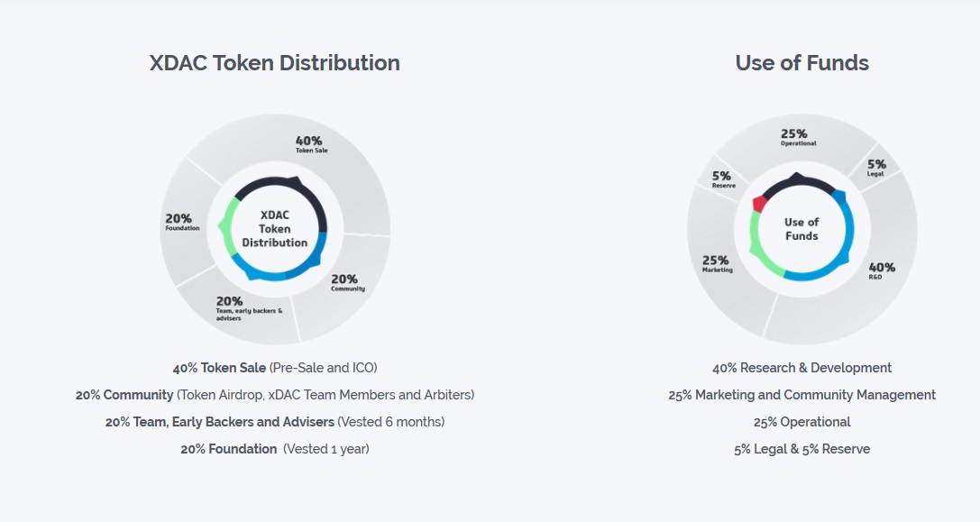Screen dimensions: 980x522
Task: Click the 5% Legal chart segment
Action: pos(876,168)
